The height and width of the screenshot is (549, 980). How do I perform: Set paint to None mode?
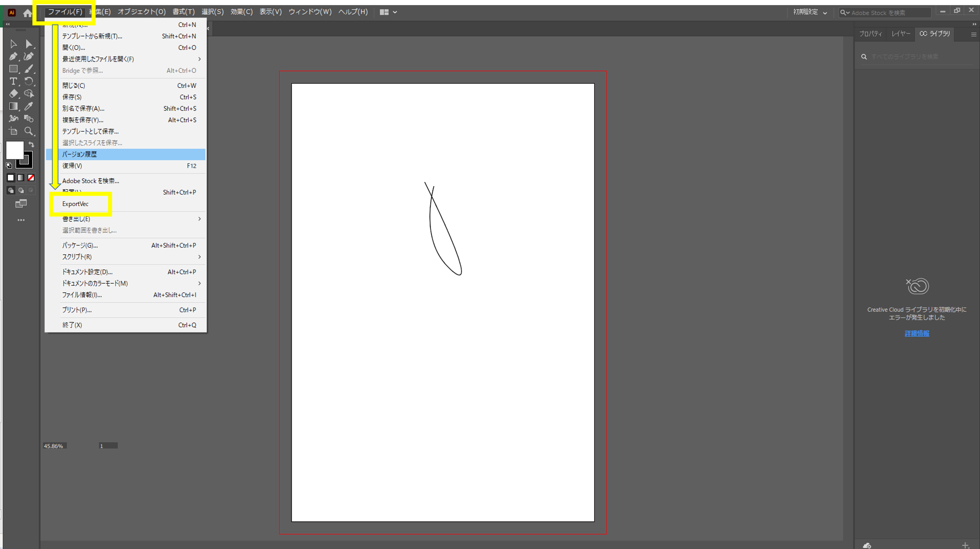coord(31,178)
